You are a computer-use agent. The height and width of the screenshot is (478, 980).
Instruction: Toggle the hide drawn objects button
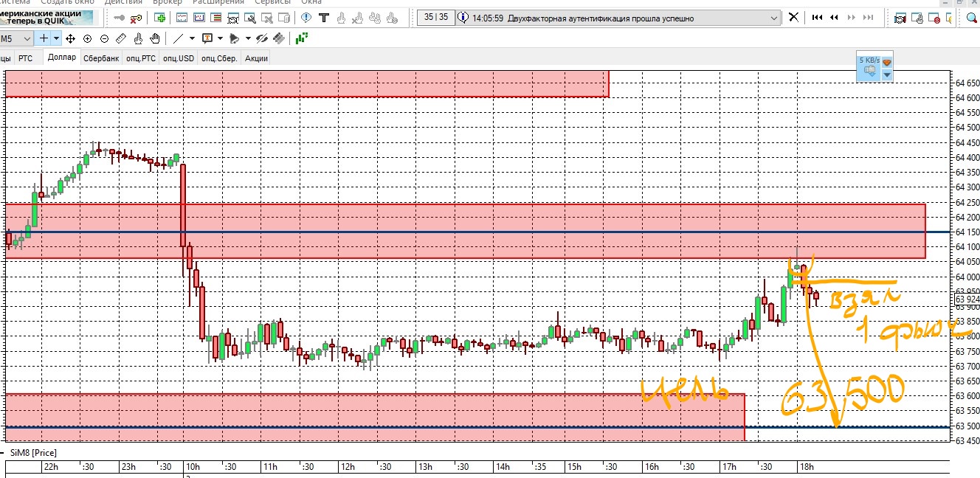(261, 38)
